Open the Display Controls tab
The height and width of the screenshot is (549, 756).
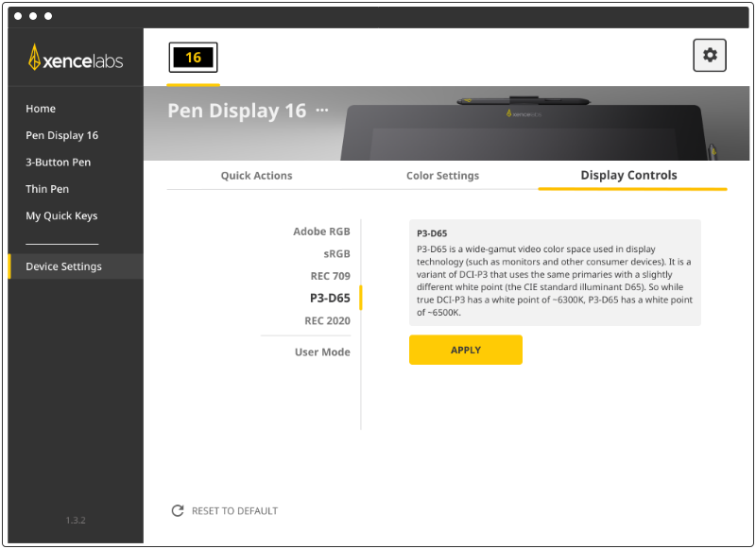point(628,176)
